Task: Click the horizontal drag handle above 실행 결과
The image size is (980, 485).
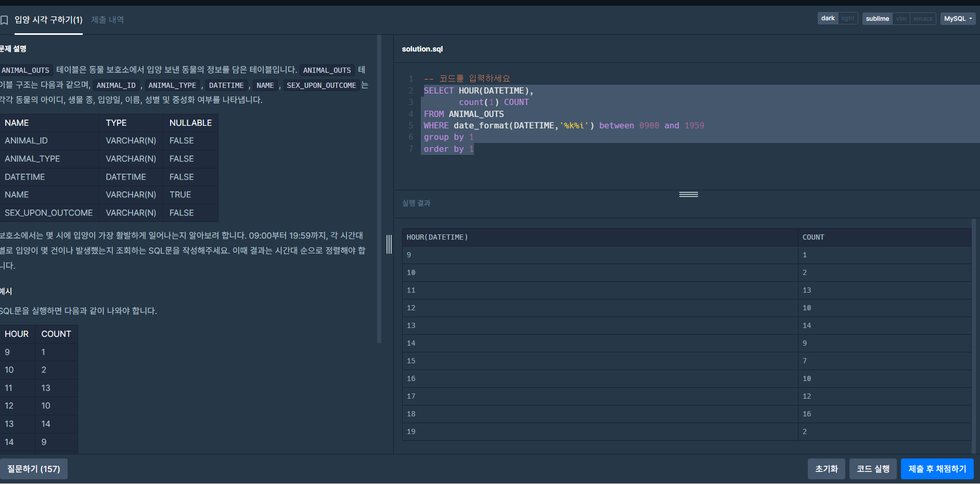Action: 688,194
